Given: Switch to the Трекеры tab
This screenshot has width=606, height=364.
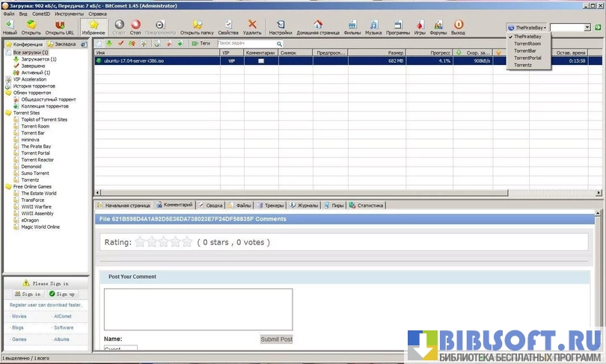Looking at the screenshot, I should (x=270, y=205).
